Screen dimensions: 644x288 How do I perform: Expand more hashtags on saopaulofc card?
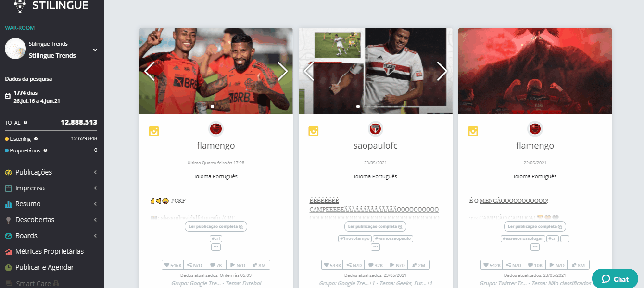click(375, 247)
